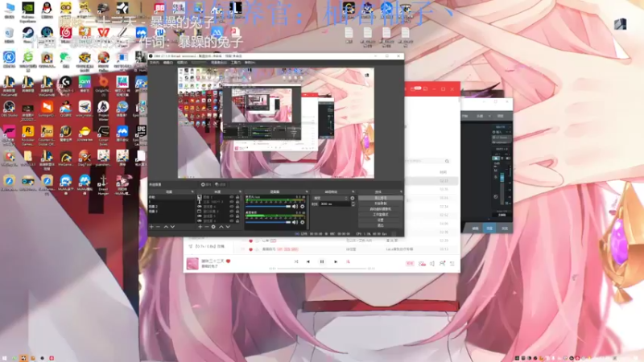Lock the image source in OBS Sources
Screen dimensions: 644x362
click(x=237, y=197)
